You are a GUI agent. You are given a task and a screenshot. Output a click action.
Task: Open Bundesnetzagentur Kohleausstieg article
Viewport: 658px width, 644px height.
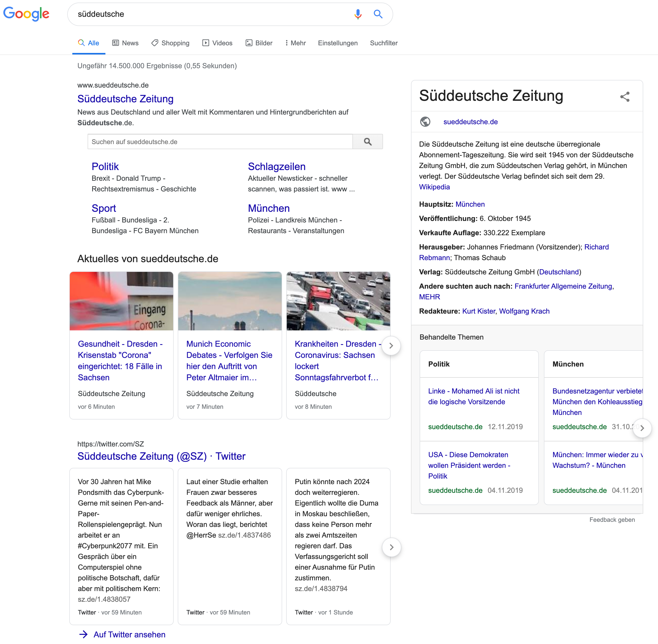tap(597, 402)
